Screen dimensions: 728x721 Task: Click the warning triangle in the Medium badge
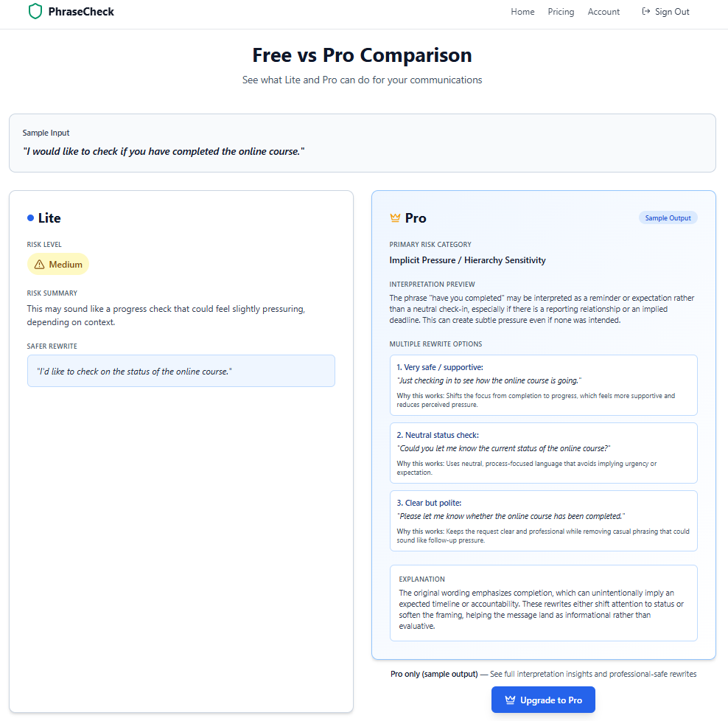41,263
